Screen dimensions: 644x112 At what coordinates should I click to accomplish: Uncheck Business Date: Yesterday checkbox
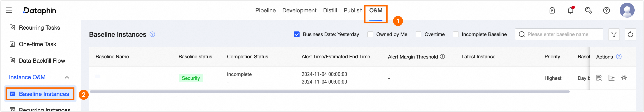pyautogui.click(x=297, y=34)
